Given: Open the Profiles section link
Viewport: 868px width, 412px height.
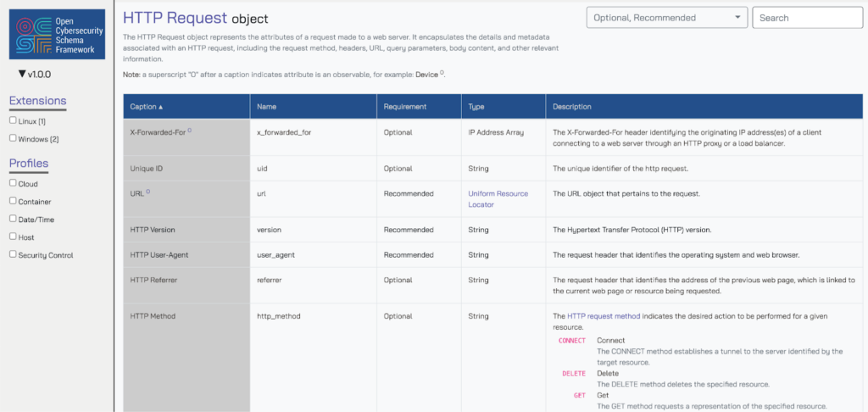Looking at the screenshot, I should [x=29, y=163].
